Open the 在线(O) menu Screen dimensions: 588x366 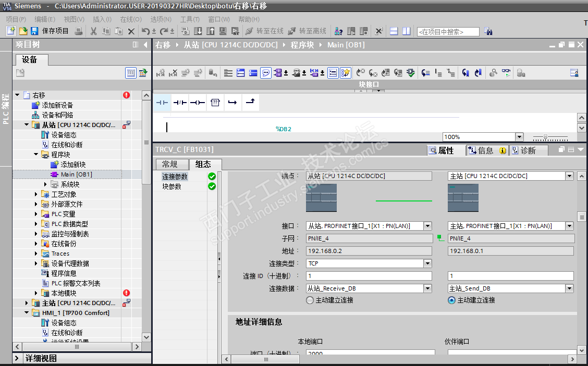click(x=130, y=19)
